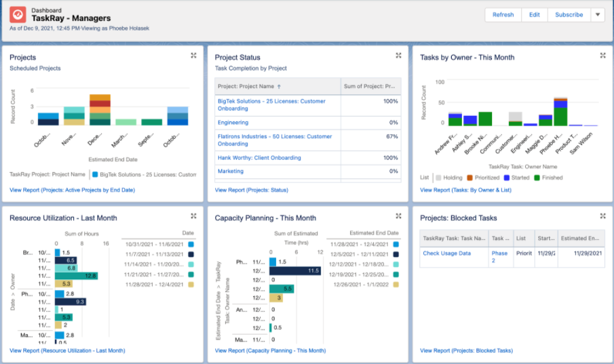Expand the Project Status widget
Viewport: 614px width, 364px height.
pos(398,56)
